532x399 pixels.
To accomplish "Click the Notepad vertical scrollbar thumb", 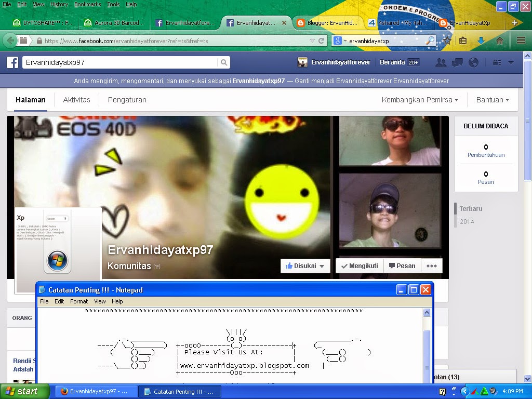I will pos(427,356).
